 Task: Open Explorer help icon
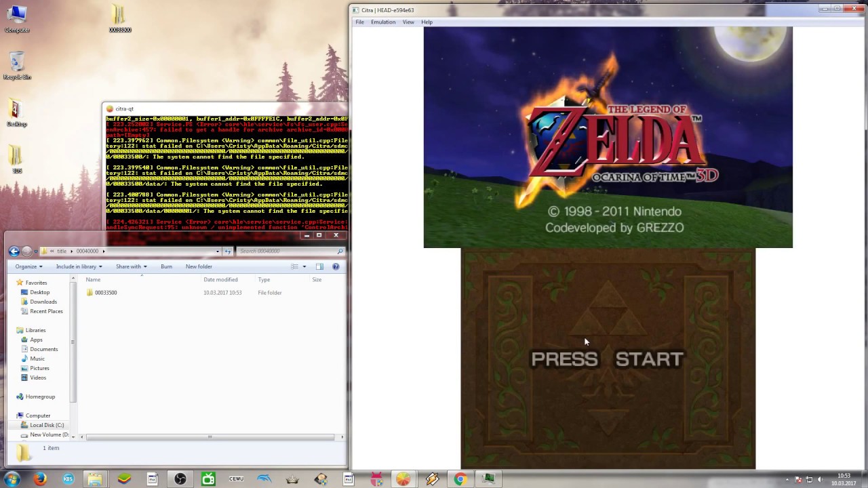(x=336, y=266)
